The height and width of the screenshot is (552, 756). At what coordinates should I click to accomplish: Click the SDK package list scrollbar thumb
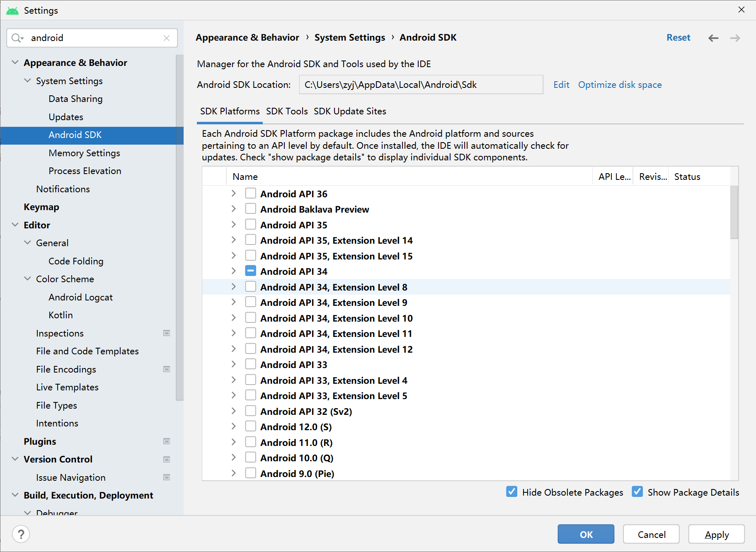[x=734, y=212]
